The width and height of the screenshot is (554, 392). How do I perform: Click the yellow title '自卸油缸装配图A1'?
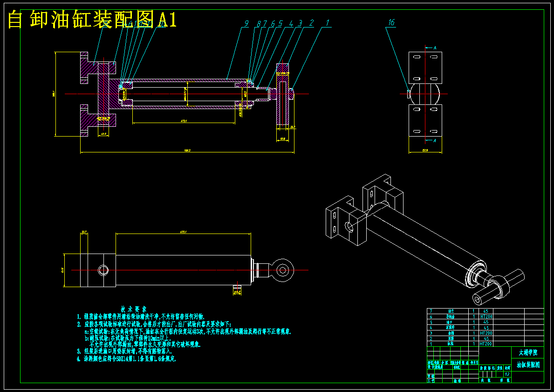(x=92, y=20)
